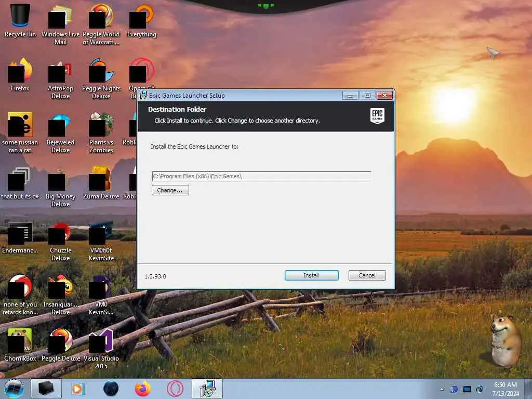The width and height of the screenshot is (532, 399).
Task: Click the paper plane widget on desktop
Action: coord(493,52)
